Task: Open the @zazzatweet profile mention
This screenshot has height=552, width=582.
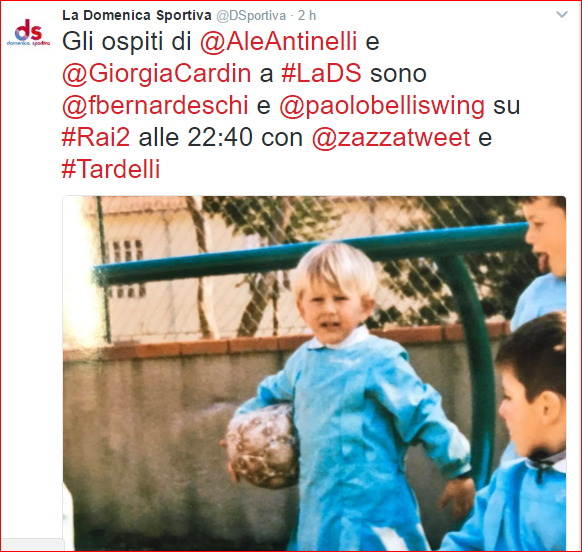Action: (x=391, y=137)
